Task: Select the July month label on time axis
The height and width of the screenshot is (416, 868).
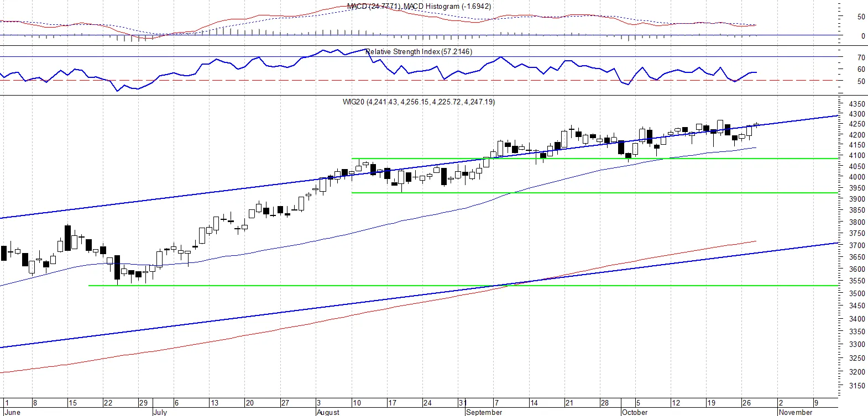Action: (160, 412)
